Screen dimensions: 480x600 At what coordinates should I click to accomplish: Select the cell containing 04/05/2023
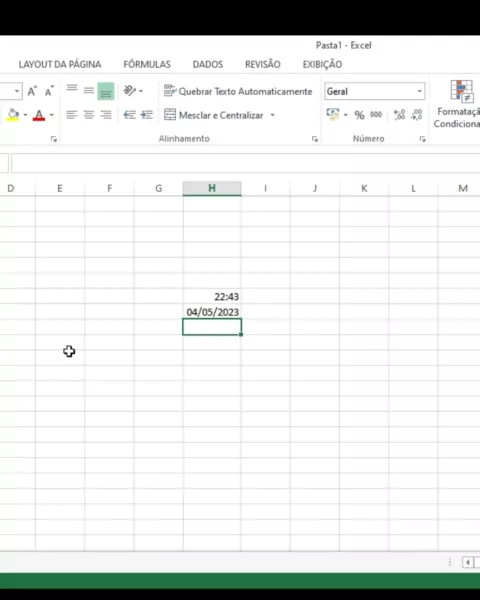(212, 312)
